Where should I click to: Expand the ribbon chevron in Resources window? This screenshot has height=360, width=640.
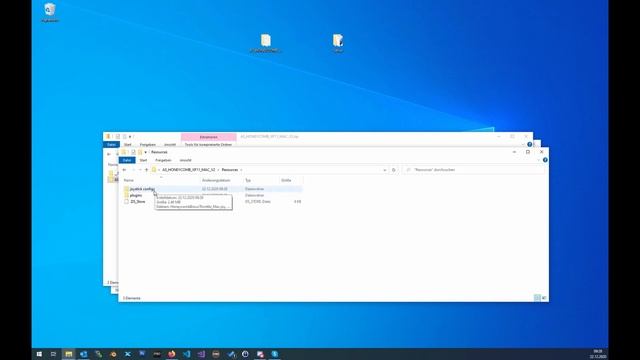(538, 160)
